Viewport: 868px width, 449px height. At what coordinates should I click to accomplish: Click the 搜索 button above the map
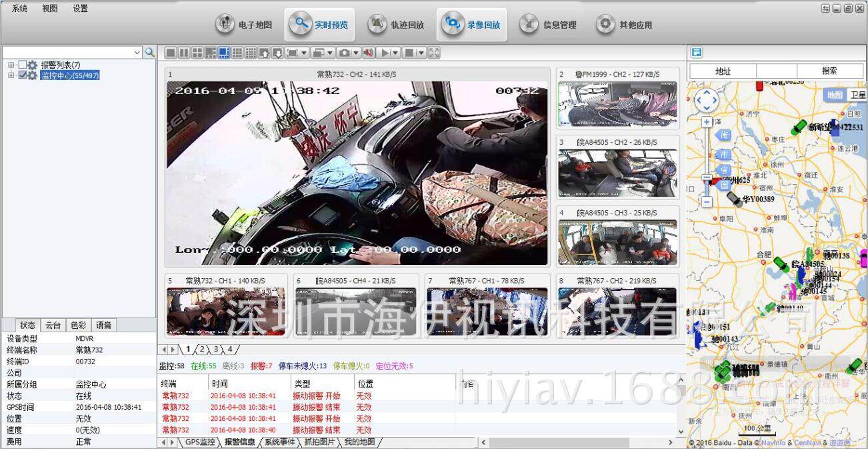click(829, 71)
